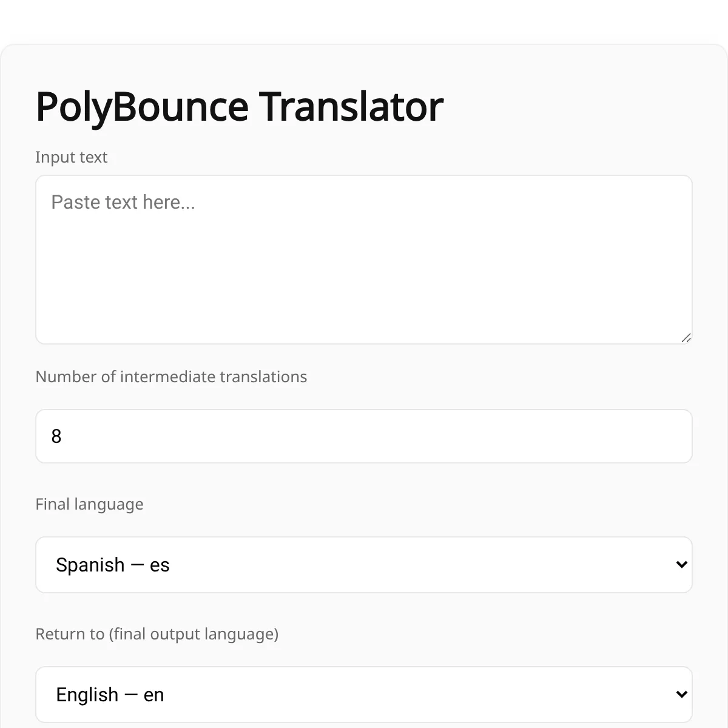This screenshot has height=728, width=728.
Task: Click the 'Final language' label
Action: [89, 504]
